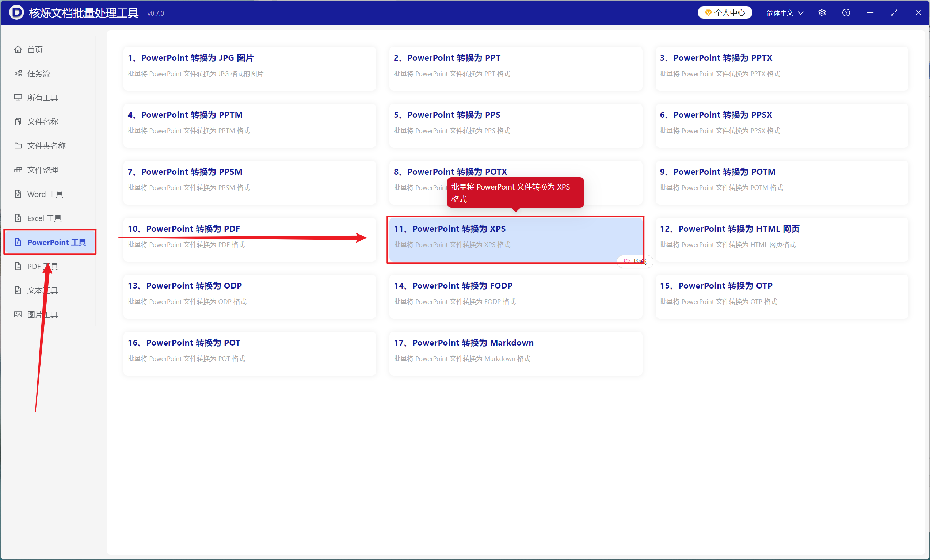Open the 简体中文 language dropdown

[x=785, y=13]
